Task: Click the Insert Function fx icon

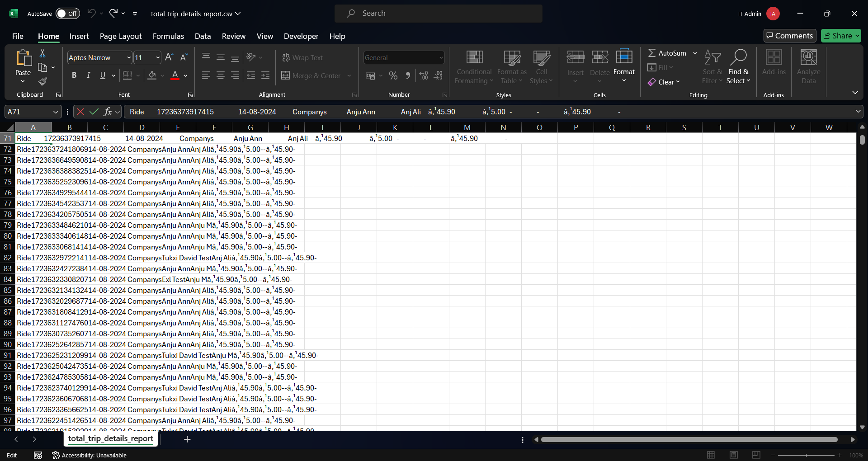Action: tap(108, 112)
